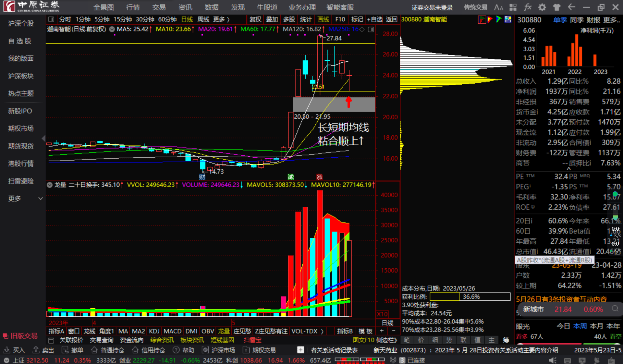Click the 获利比例 36.6% progress bar

point(470,297)
